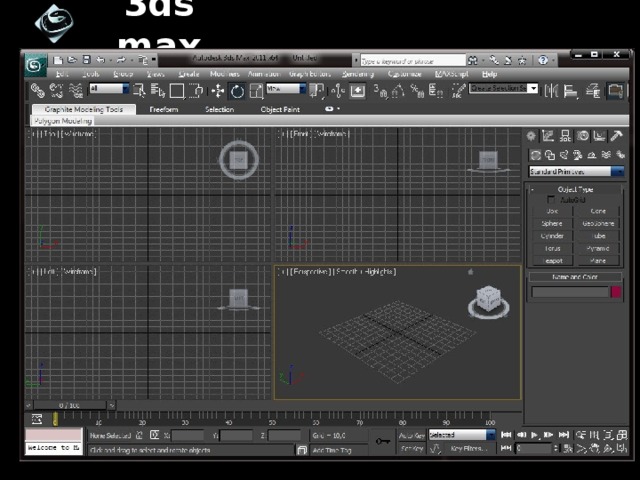Enable the AutoGrid checkbox

[x=551, y=200]
